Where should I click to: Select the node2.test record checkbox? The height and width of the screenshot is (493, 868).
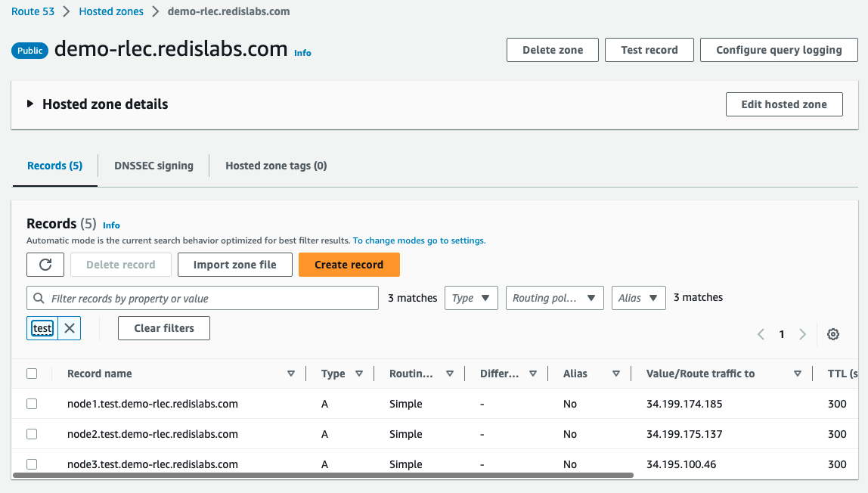pyautogui.click(x=32, y=434)
